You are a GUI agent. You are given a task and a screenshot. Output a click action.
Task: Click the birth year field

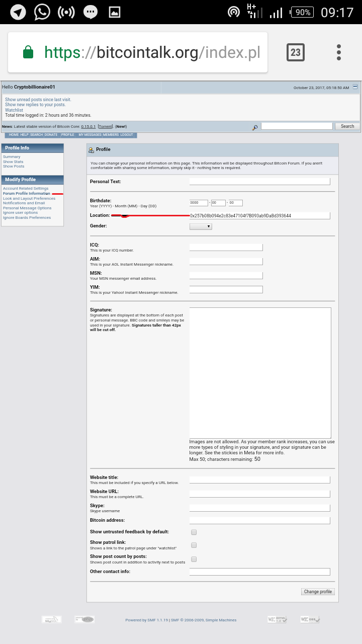click(199, 203)
